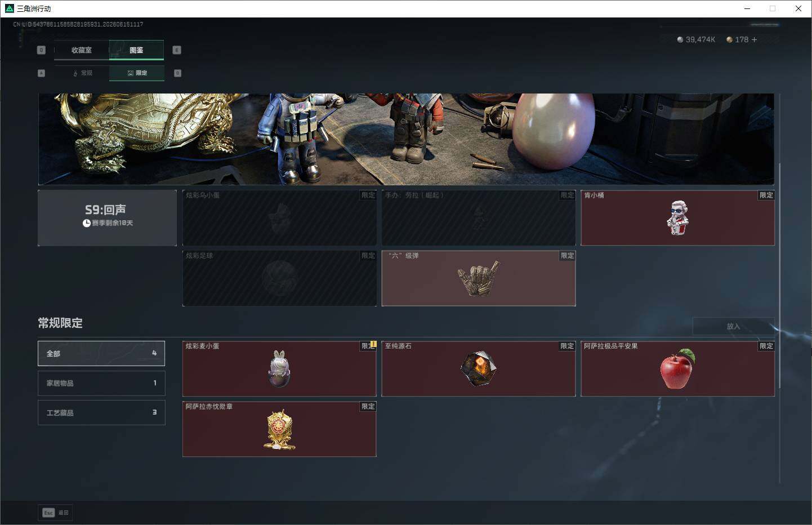
Task: Click the gold medal item icon
Action: coord(279,430)
